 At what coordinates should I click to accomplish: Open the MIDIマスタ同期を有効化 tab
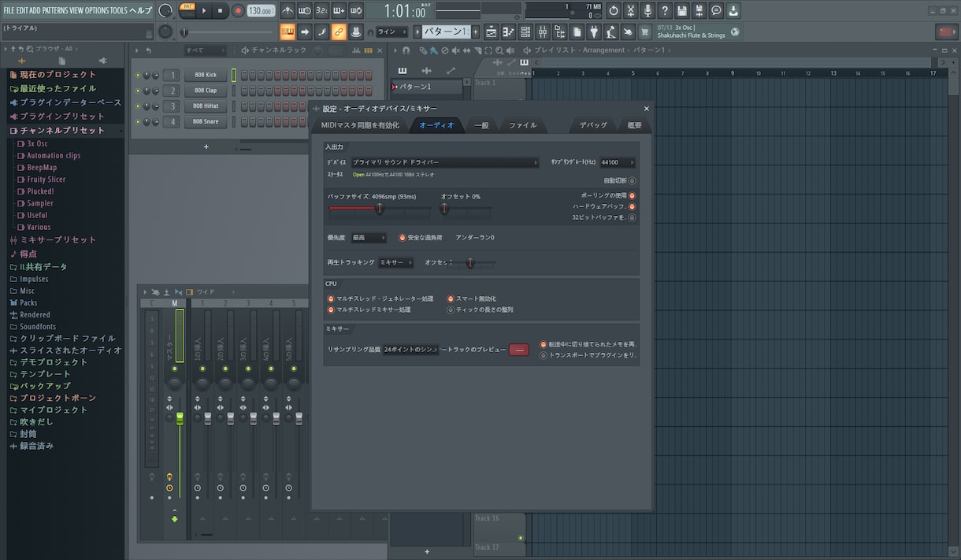pyautogui.click(x=360, y=125)
